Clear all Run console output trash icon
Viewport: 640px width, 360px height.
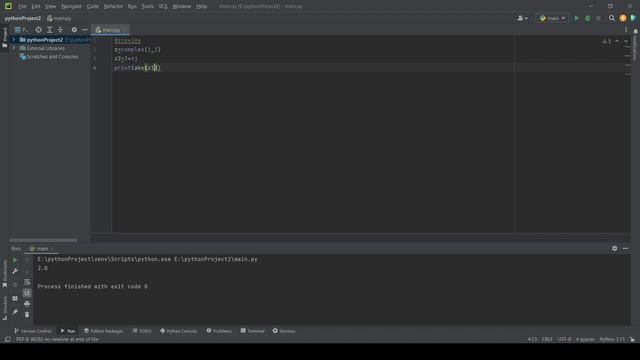(x=27, y=315)
